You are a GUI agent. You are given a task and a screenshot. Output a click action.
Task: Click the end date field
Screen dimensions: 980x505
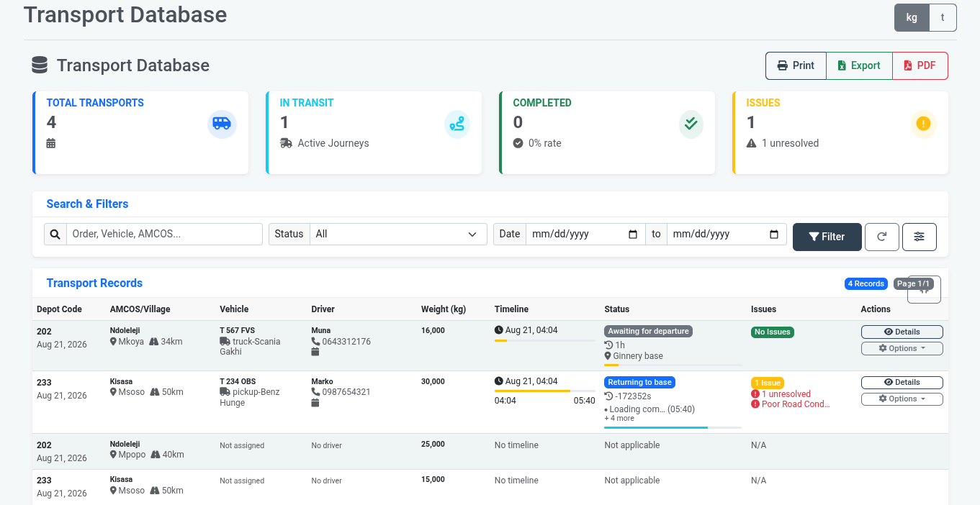[x=727, y=235]
